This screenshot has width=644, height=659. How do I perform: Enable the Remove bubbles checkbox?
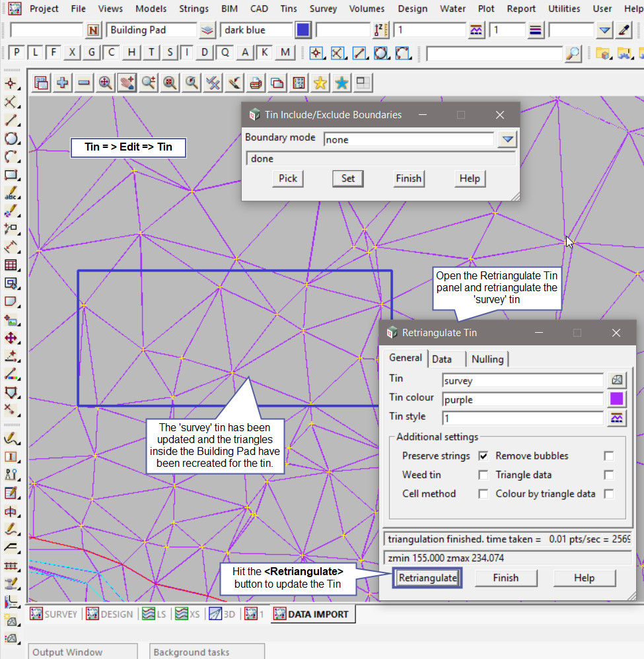click(x=609, y=456)
